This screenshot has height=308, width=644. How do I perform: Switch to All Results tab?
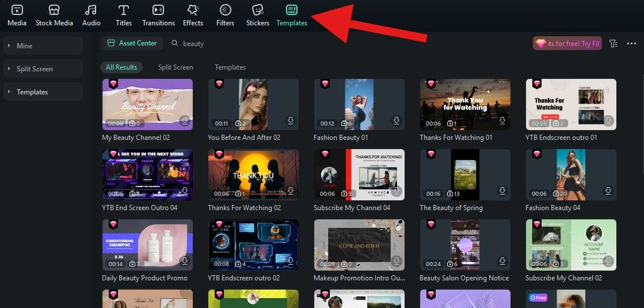point(121,67)
